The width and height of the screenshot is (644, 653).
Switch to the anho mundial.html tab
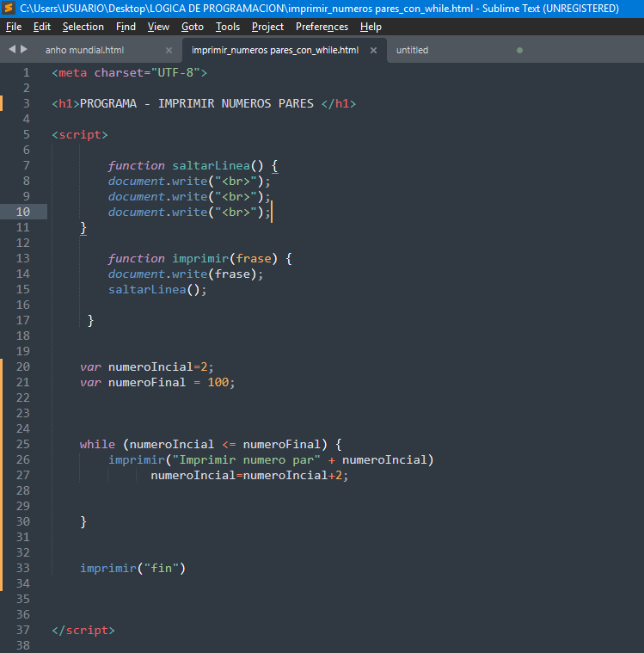pyautogui.click(x=84, y=50)
